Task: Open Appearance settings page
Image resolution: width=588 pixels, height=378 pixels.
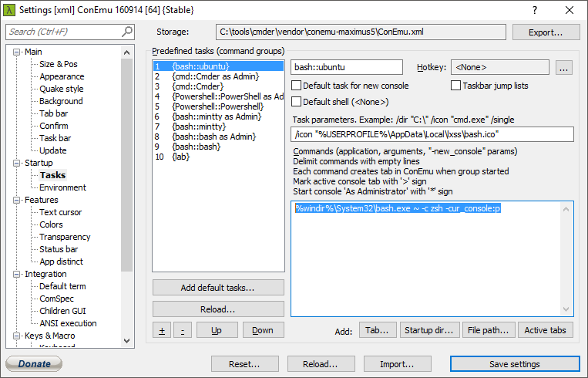Action: 62,76
